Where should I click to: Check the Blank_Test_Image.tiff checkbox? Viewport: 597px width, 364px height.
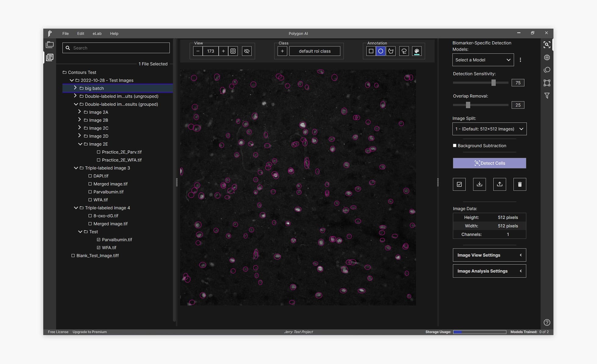73,256
